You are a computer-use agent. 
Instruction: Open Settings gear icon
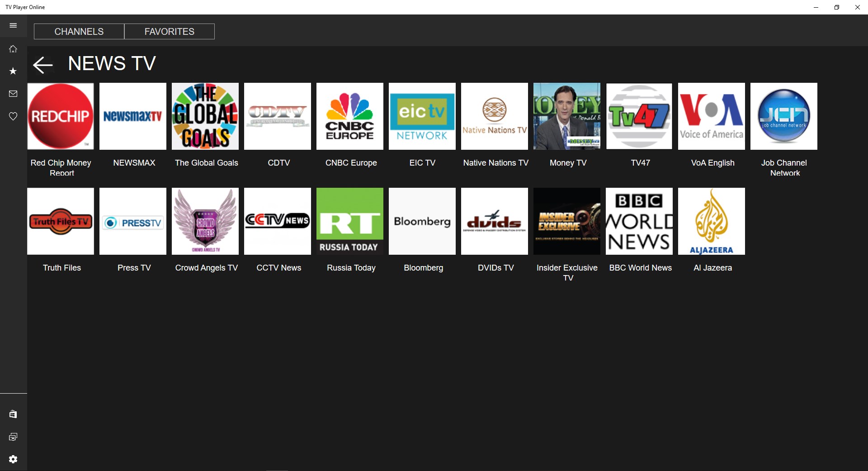(x=13, y=459)
